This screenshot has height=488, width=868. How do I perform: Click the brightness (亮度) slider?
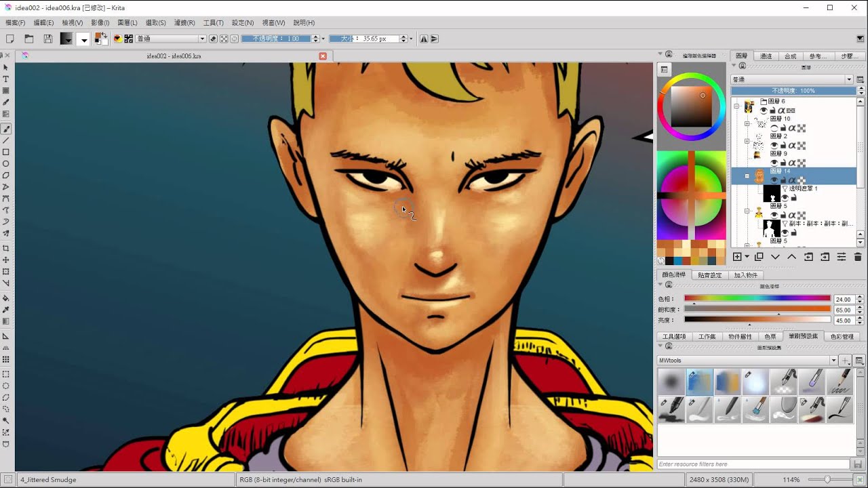[757, 320]
